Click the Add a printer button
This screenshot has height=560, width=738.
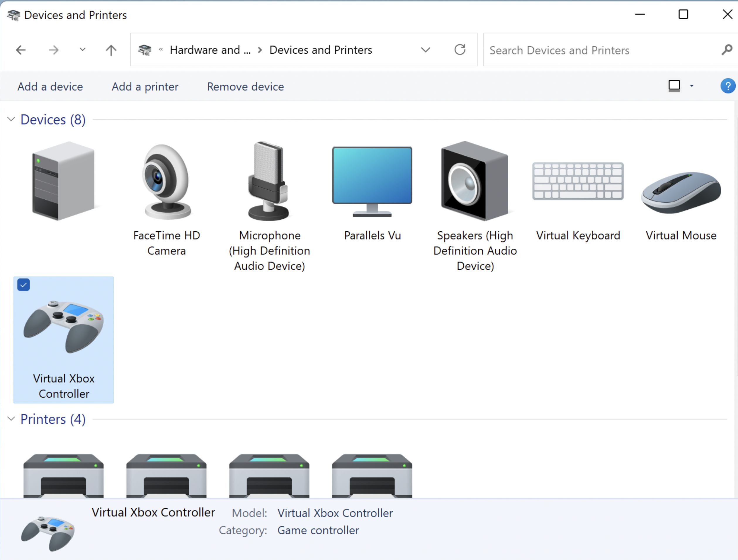coord(145,86)
